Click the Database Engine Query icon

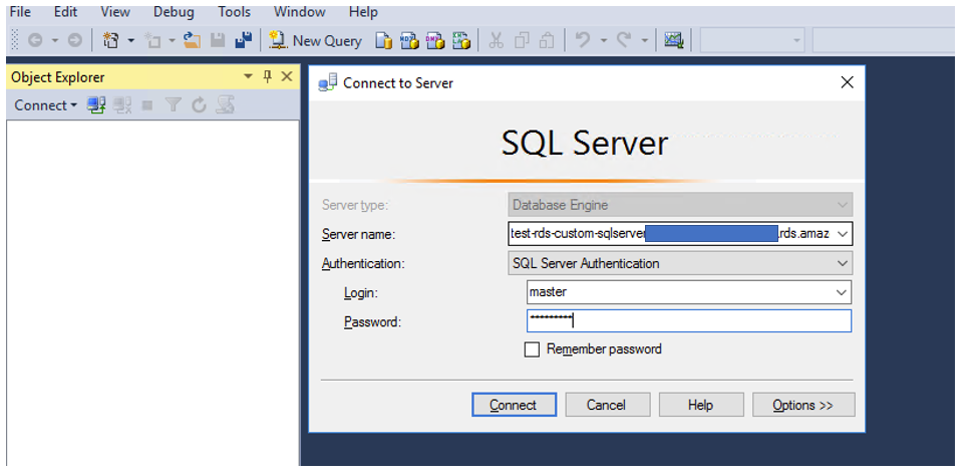(384, 41)
